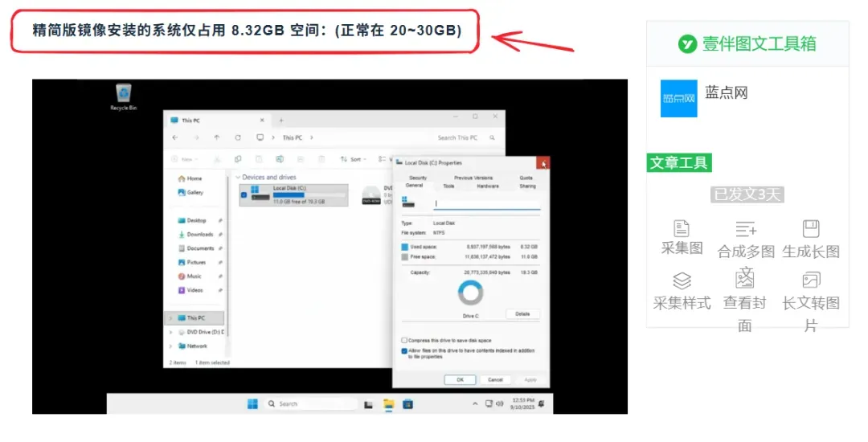Click the 蓝点网 logo avatar
Image resolution: width=868 pixels, height=442 pixels.
(x=678, y=99)
